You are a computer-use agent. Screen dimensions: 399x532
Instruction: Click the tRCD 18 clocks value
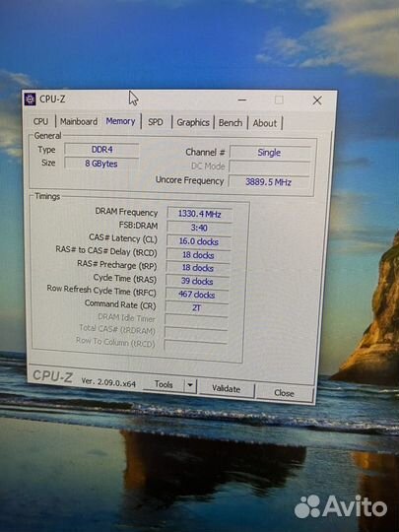[198, 255]
